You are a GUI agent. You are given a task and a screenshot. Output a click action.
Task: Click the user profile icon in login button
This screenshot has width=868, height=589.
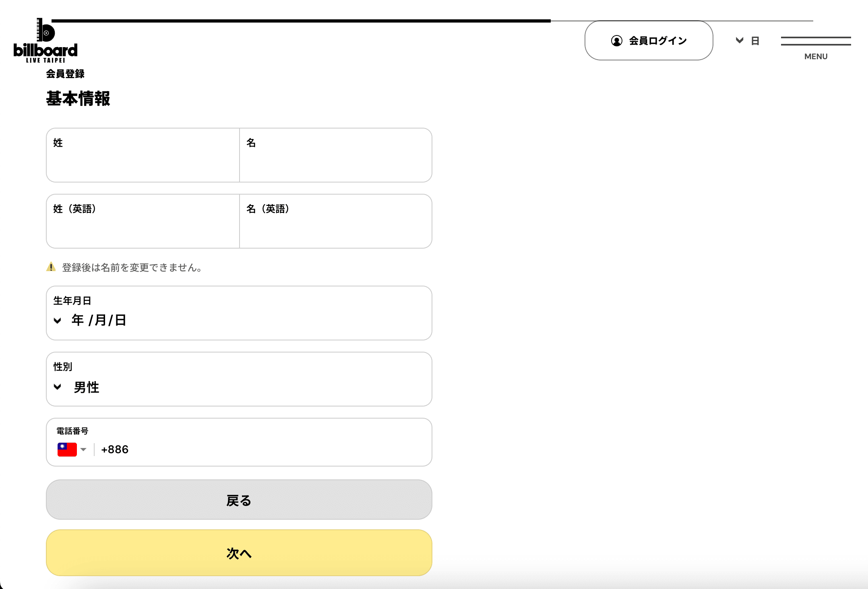[616, 41]
